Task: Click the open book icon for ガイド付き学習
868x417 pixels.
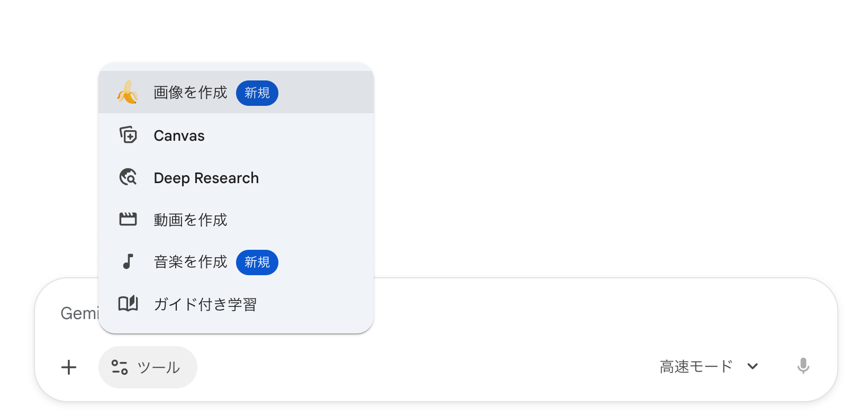Action: click(128, 304)
